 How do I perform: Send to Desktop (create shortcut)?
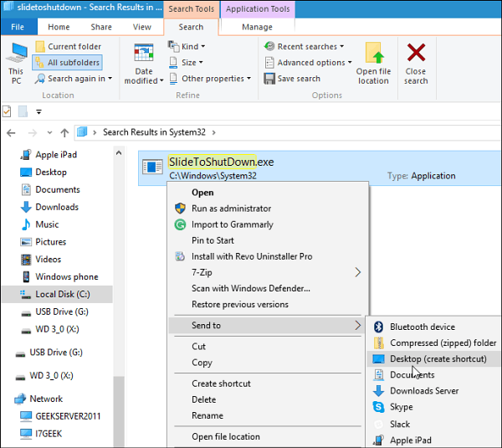434,359
